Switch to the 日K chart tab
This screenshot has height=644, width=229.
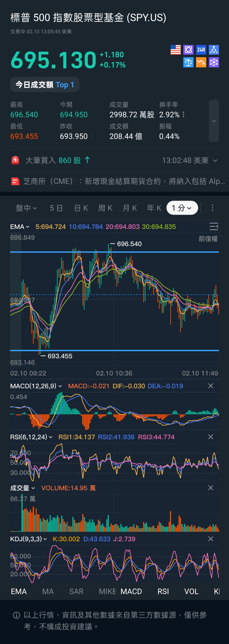pos(81,208)
